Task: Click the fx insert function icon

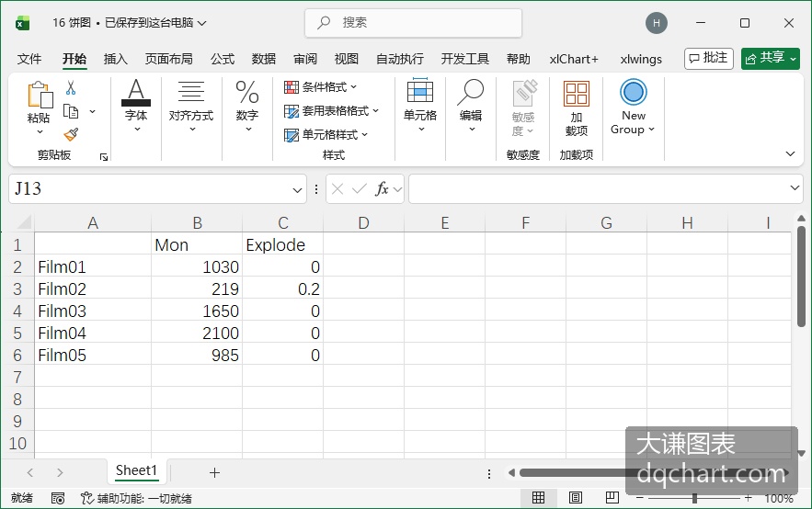Action: tap(382, 188)
